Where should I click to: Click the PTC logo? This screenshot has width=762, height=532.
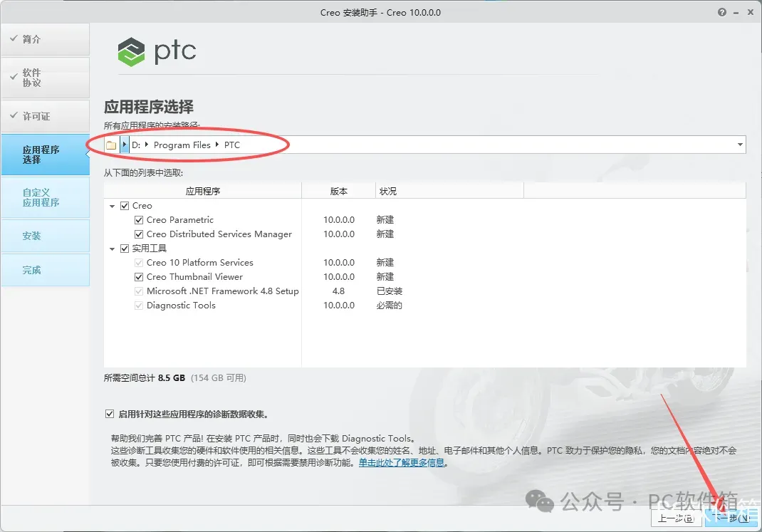[x=157, y=51]
